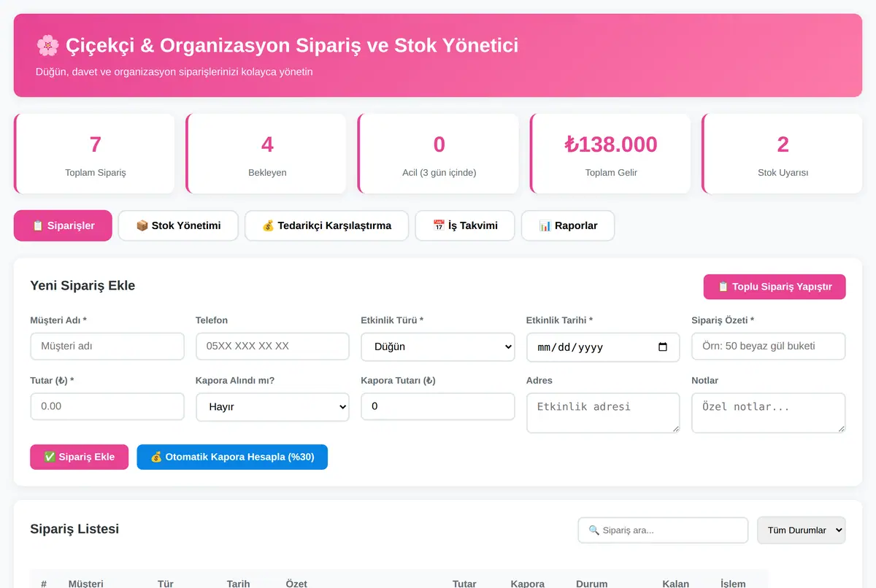Click Otomatik Kapora Hesapla (%30) button
This screenshot has height=588, width=876.
tap(232, 457)
